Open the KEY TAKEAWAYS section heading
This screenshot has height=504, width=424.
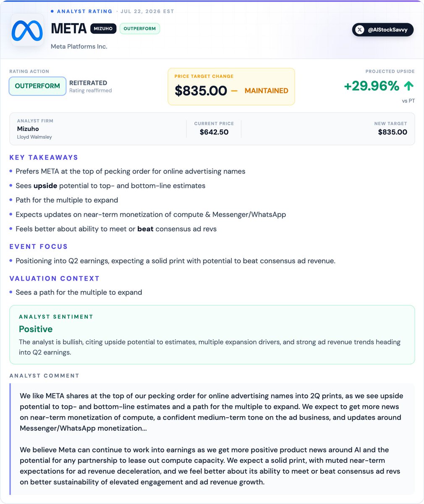pos(44,157)
